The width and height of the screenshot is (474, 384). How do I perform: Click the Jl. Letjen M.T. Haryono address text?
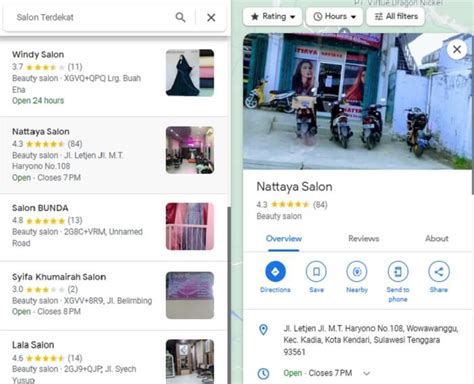[371, 340]
